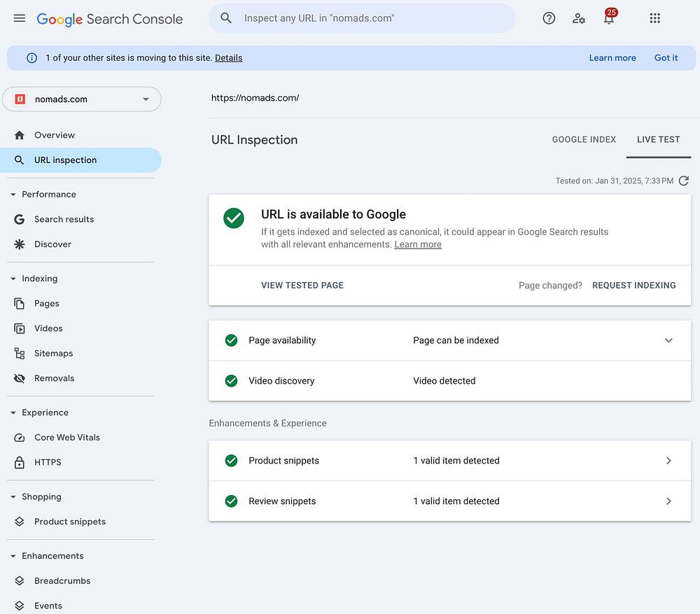Click Request Indexing button
700x614 pixels.
click(x=633, y=286)
